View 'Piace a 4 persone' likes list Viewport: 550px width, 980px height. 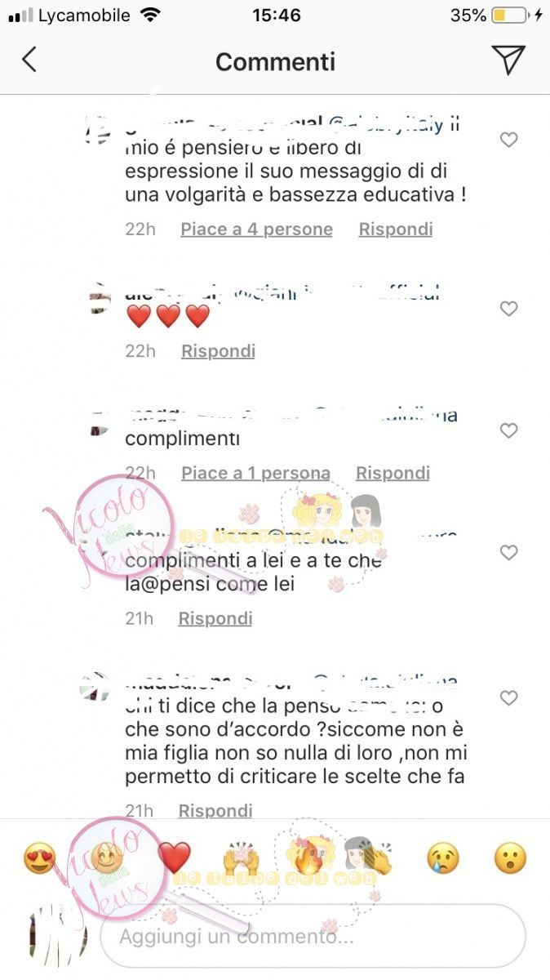[x=256, y=229]
